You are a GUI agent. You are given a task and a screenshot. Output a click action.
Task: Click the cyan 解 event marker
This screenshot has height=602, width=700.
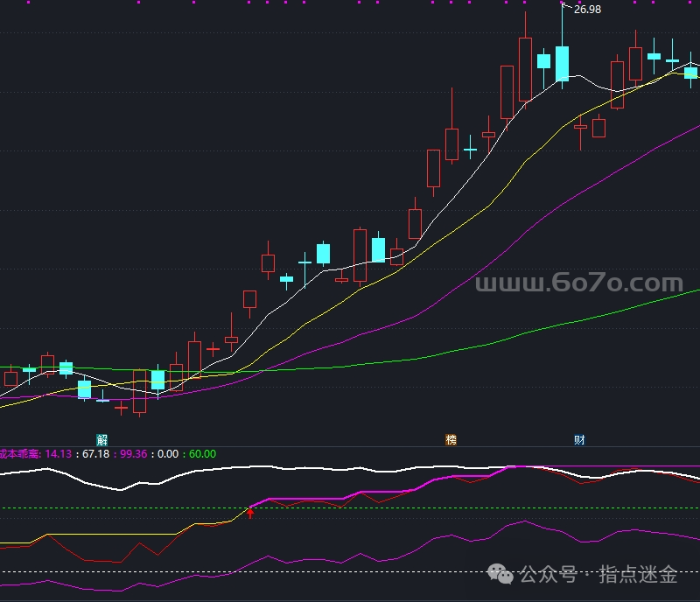[x=102, y=439]
